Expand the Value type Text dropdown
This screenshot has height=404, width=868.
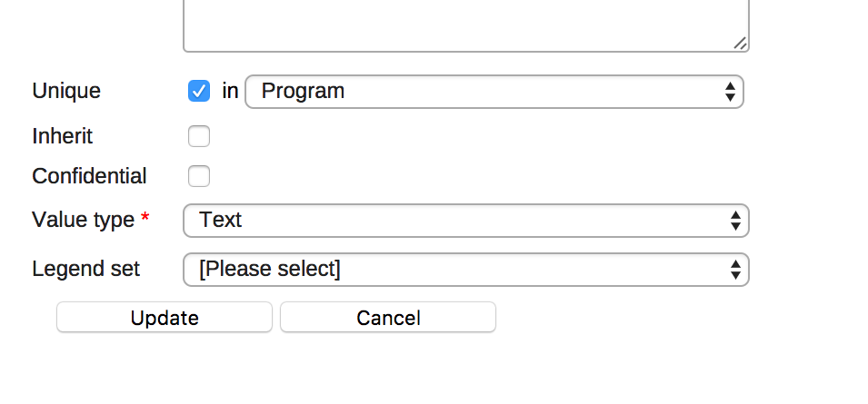pyautogui.click(x=465, y=220)
